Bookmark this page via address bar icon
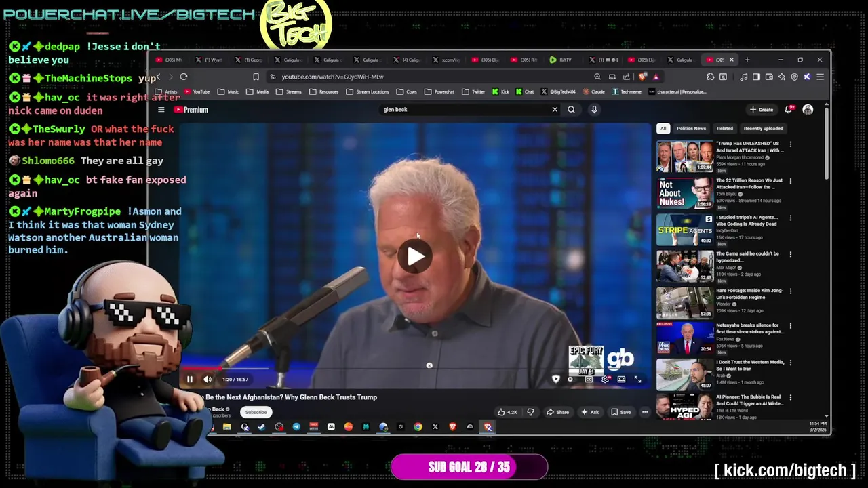 pyautogui.click(x=256, y=77)
